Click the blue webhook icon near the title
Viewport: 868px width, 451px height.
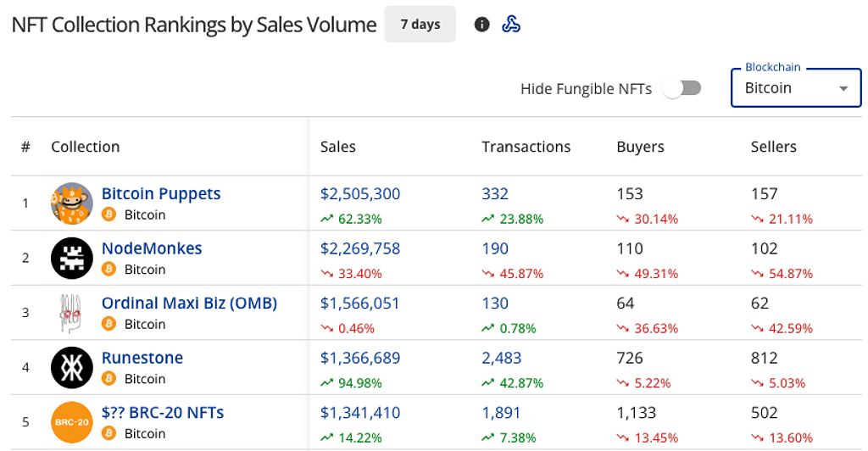[510, 25]
